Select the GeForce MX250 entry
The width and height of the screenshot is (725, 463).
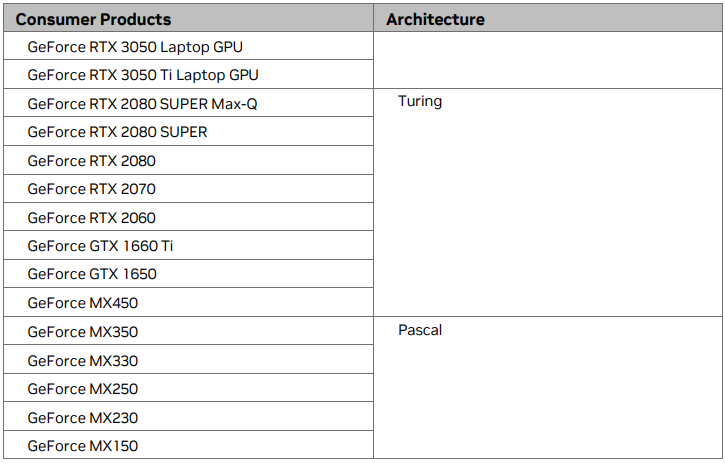pos(83,389)
